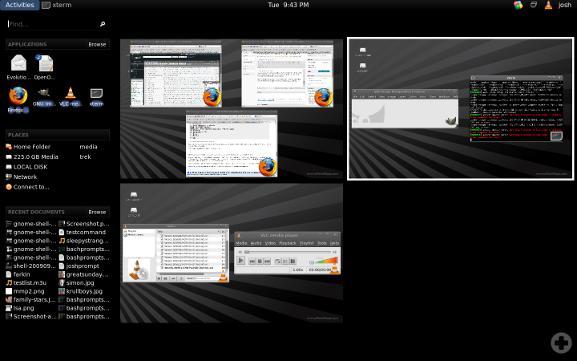Click the thumbnail icon beside krullboys.jpg

pyautogui.click(x=62, y=291)
